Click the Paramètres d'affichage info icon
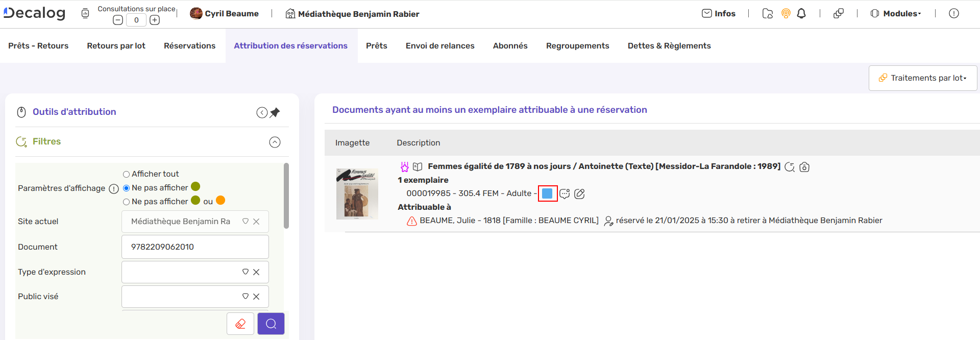 [114, 188]
